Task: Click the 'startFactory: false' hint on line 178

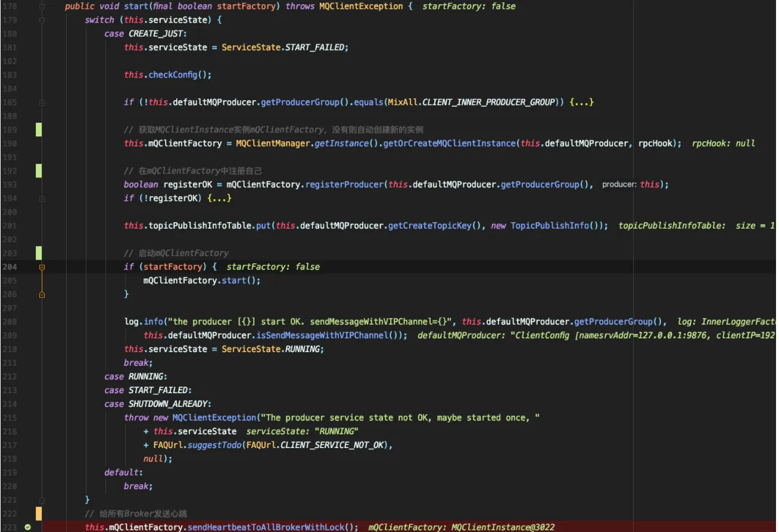Action: [x=469, y=6]
